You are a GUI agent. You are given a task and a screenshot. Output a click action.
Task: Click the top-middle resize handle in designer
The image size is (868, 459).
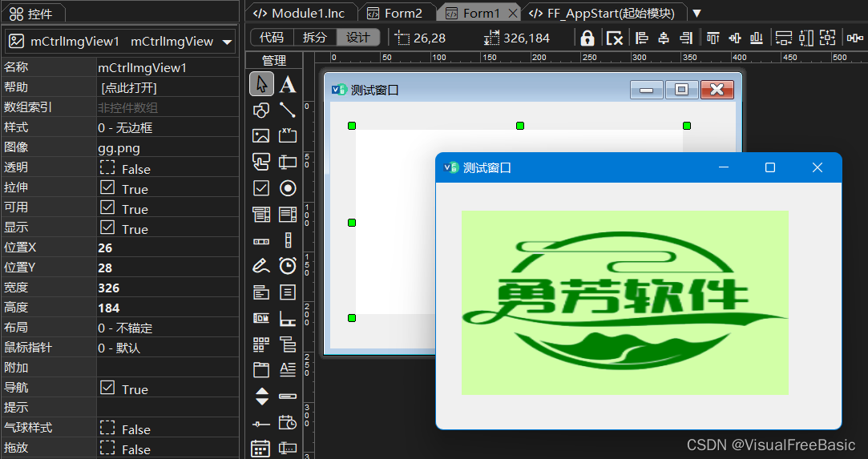click(520, 126)
